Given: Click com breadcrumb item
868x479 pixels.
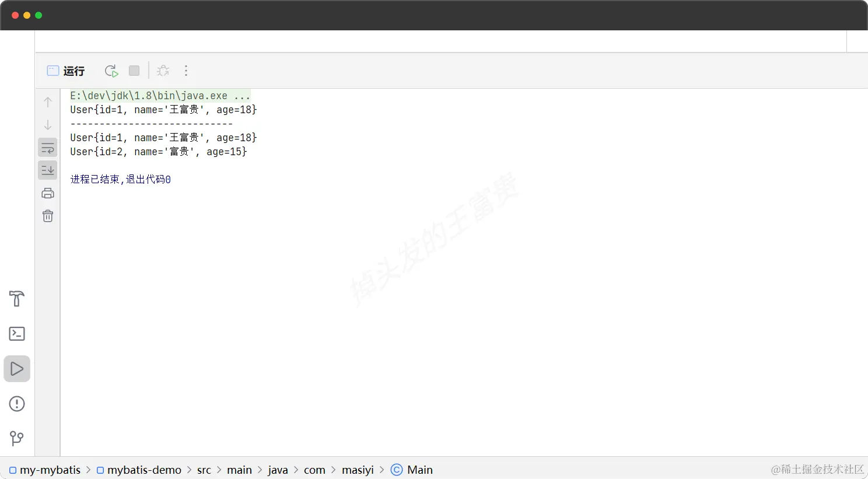Looking at the screenshot, I should pos(314,470).
